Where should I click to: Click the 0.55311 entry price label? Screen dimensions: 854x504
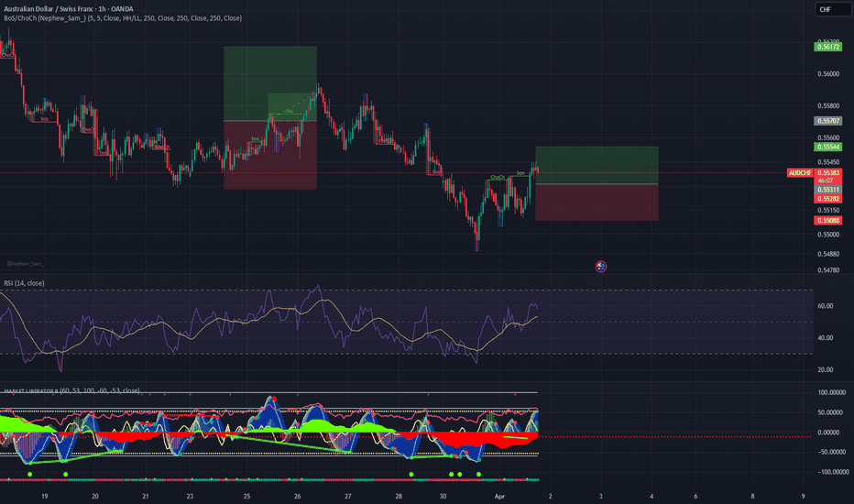pos(827,190)
